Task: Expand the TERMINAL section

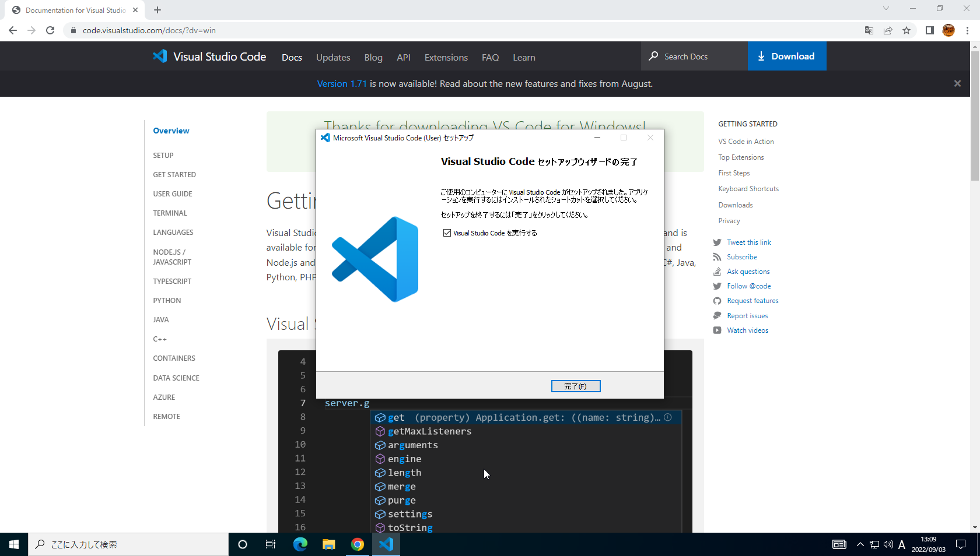Action: (x=170, y=213)
